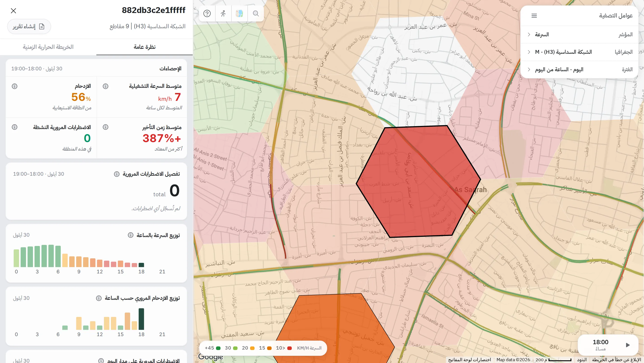This screenshot has width=644, height=363.
Task: Open the map search icon
Action: pos(256,13)
